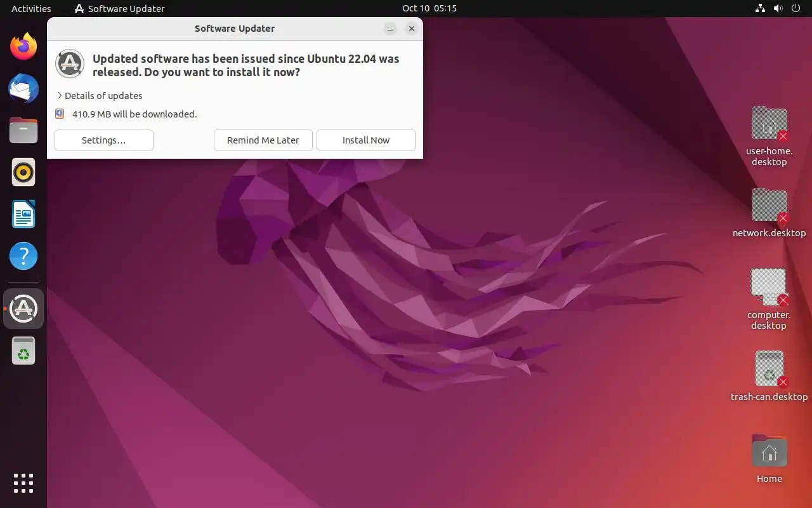
Task: Select Software Updater icon in dock
Action: (23, 309)
